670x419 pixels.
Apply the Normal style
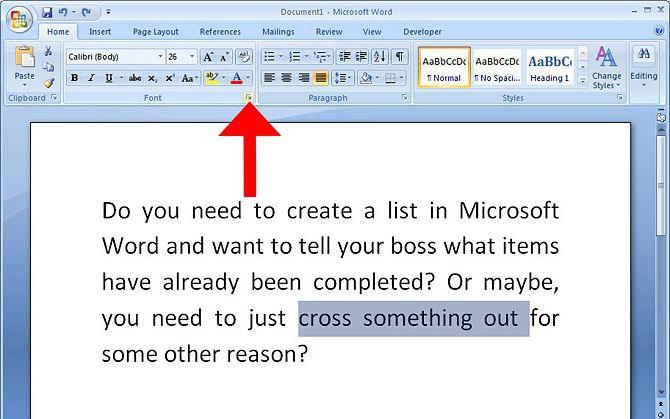444,67
